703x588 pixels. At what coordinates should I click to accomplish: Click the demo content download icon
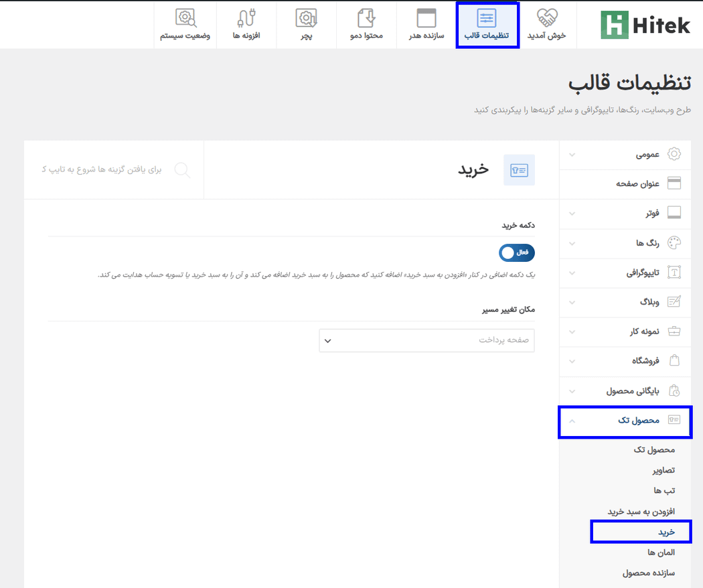(367, 18)
